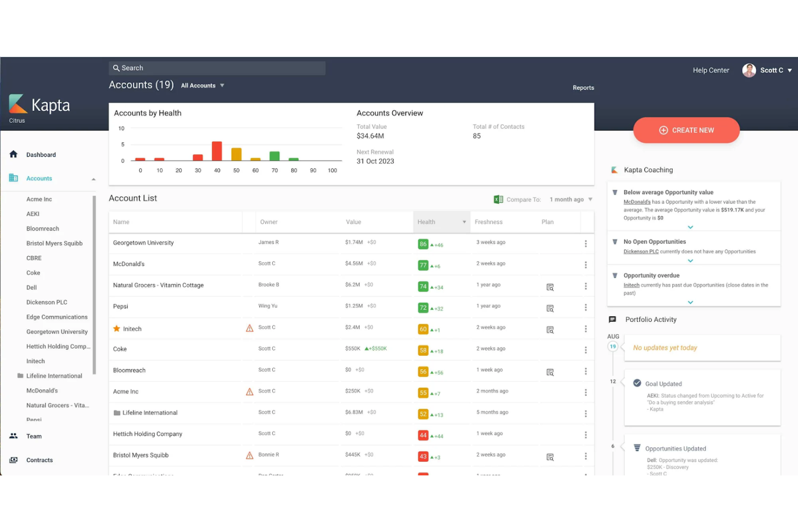Follow the Dickenson PLC coaching link
This screenshot has width=798, height=532.
[641, 252]
